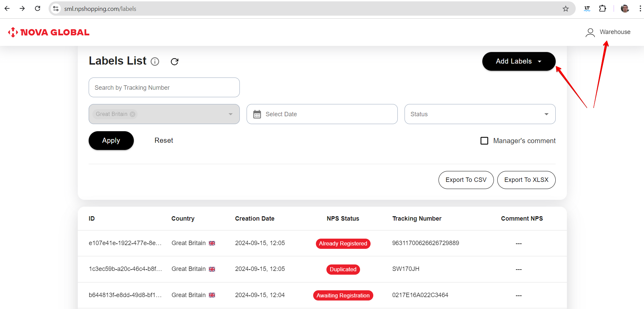Click the NPS Status column header
The height and width of the screenshot is (309, 644).
(x=343, y=219)
